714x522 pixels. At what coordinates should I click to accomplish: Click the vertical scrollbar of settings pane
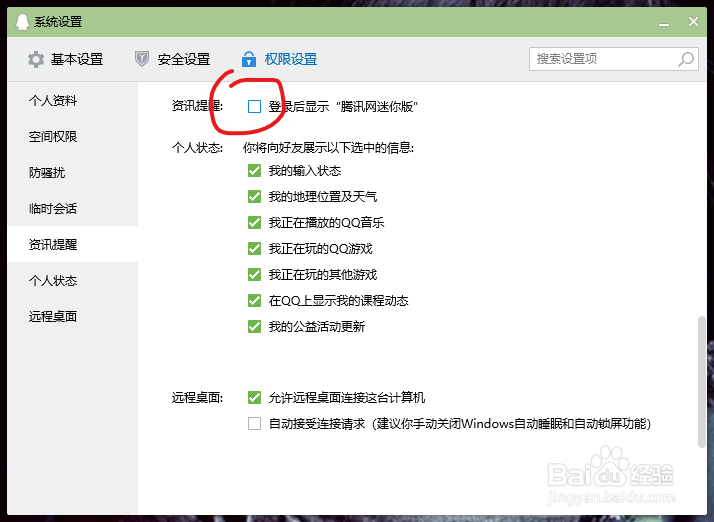(x=702, y=382)
